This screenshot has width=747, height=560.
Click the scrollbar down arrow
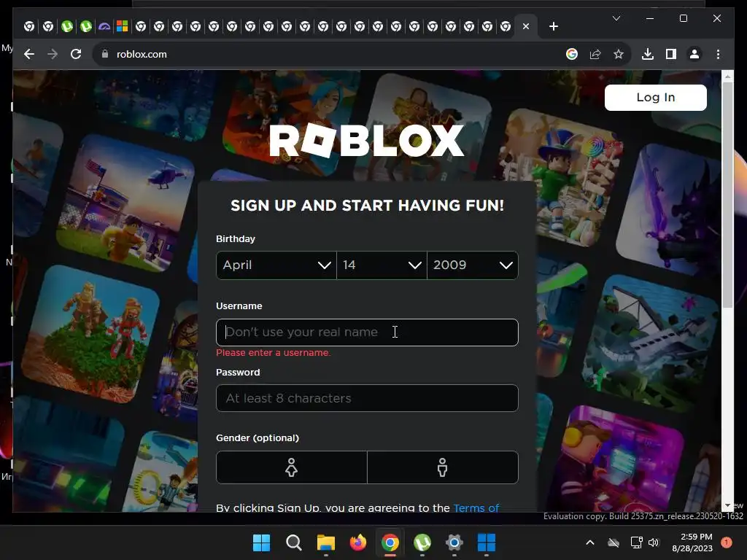pyautogui.click(x=727, y=506)
